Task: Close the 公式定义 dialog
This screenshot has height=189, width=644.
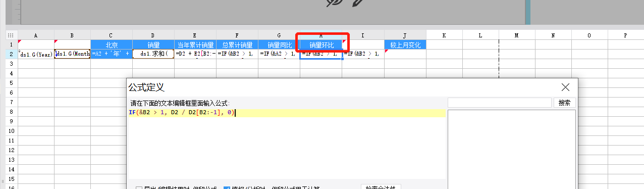Action: pyautogui.click(x=565, y=87)
